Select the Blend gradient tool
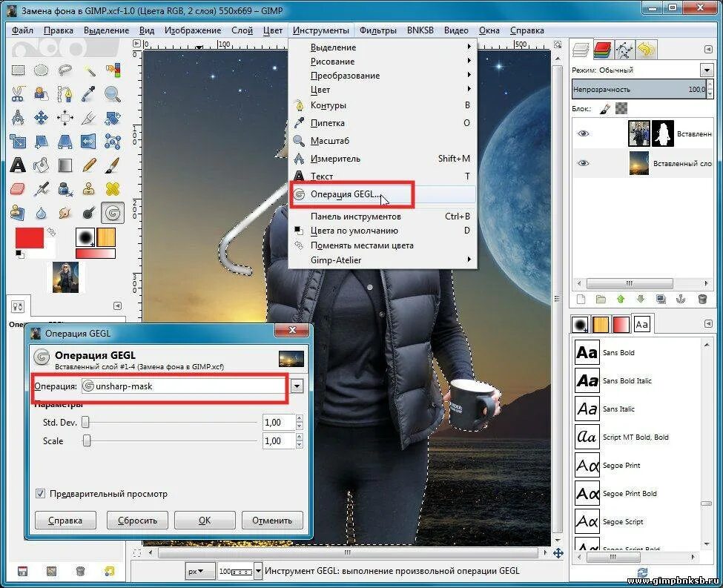This screenshot has height=588, width=723. click(x=65, y=165)
